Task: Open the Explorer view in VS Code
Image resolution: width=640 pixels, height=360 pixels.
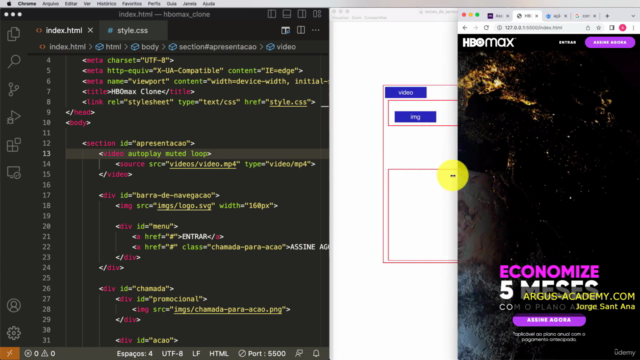Action: click(13, 34)
